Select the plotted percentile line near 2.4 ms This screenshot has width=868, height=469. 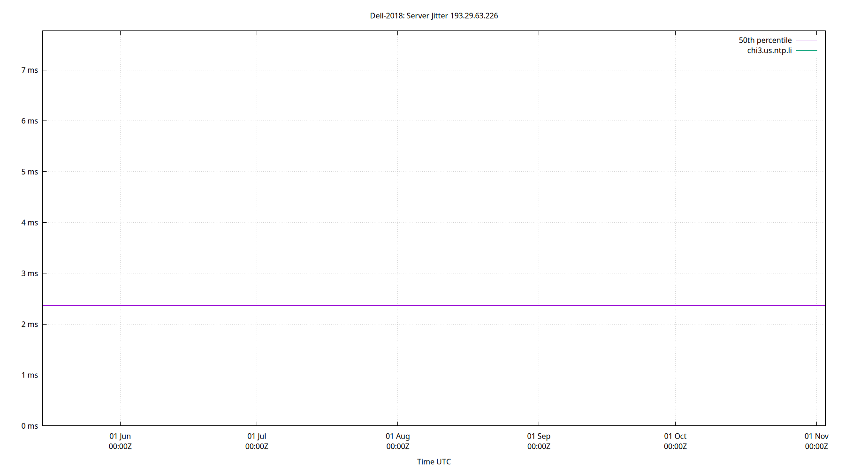422,305
